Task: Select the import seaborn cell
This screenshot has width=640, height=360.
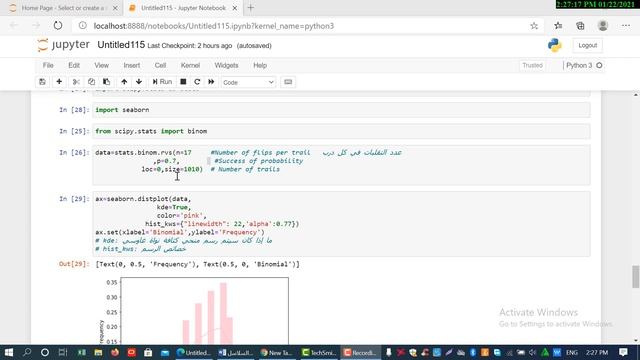Action: point(341,110)
